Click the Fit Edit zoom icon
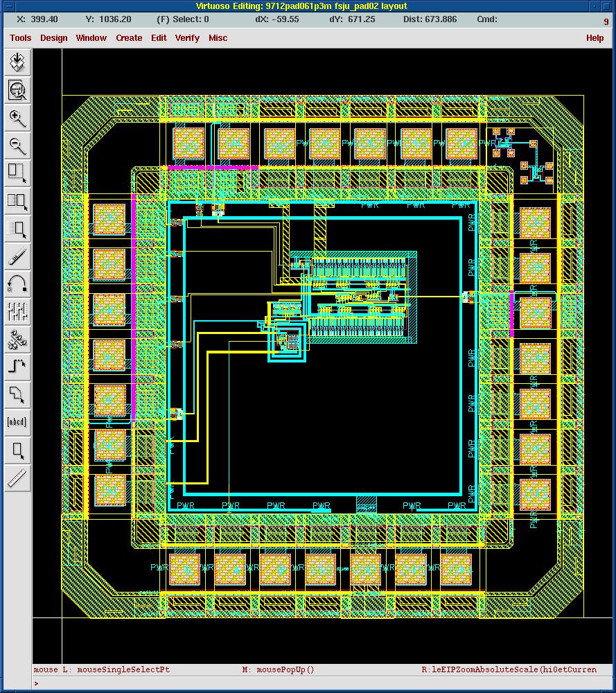Screen dimensions: 616x693 pos(17,90)
